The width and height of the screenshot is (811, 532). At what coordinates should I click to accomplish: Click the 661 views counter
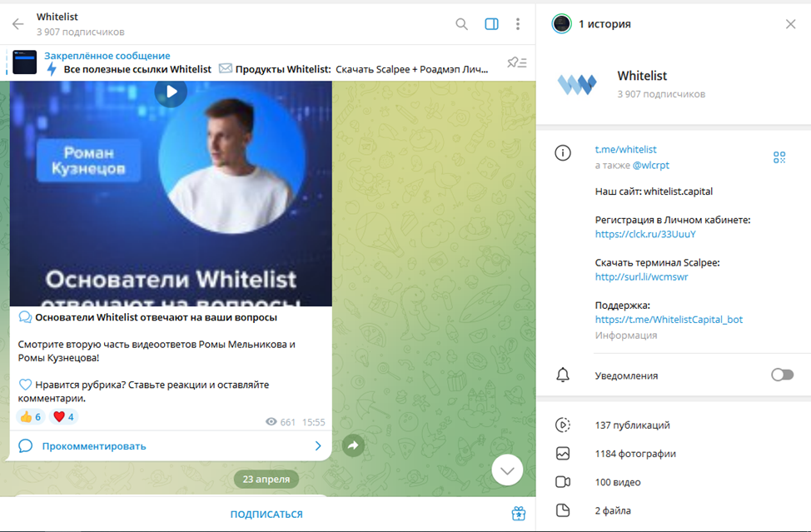click(281, 422)
